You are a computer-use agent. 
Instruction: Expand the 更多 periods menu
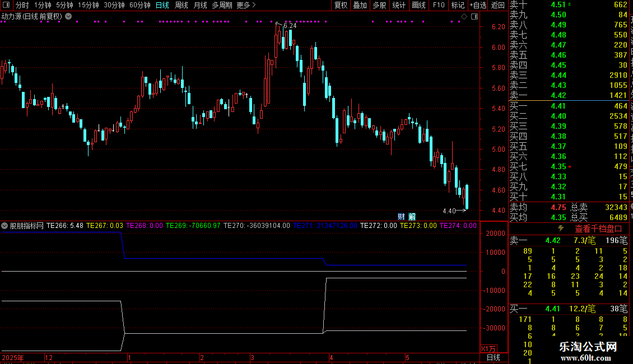tap(246, 5)
